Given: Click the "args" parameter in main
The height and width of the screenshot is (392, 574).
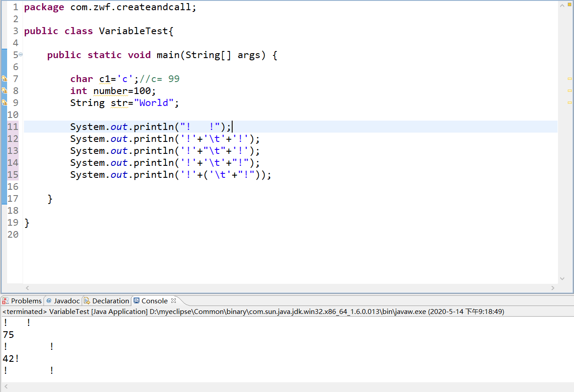Looking at the screenshot, I should (x=249, y=55).
